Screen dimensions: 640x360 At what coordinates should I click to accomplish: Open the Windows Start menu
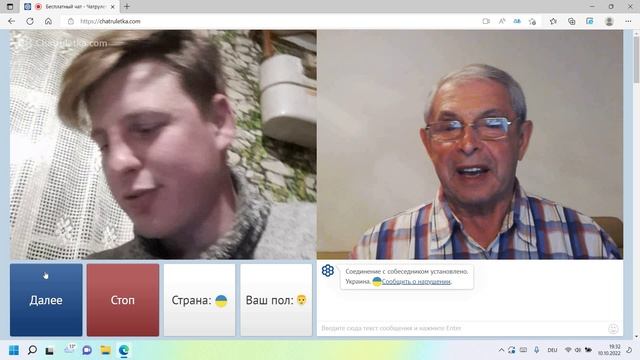14,350
